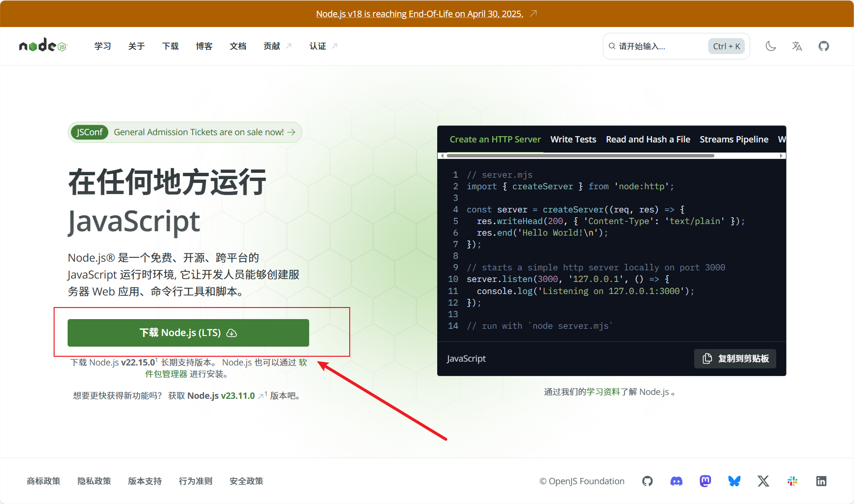Image resolution: width=854 pixels, height=504 pixels.
Task: Switch to Read and Hash a File tab
Action: tap(648, 139)
